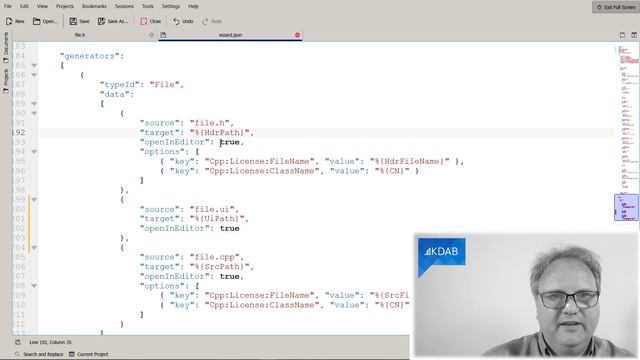The height and width of the screenshot is (360, 640).
Task: Click the "file.ui" source value
Action: pyautogui.click(x=212, y=209)
